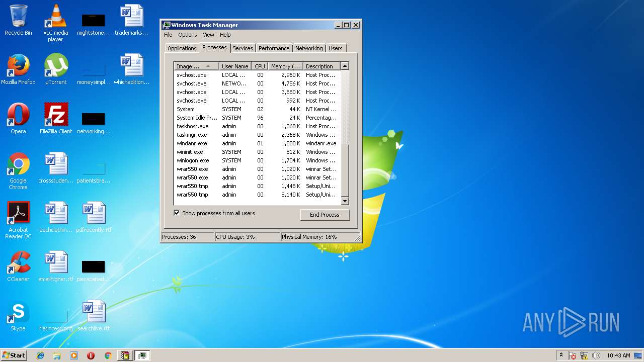Click the End Process button
The image size is (644, 362).
coord(325,215)
